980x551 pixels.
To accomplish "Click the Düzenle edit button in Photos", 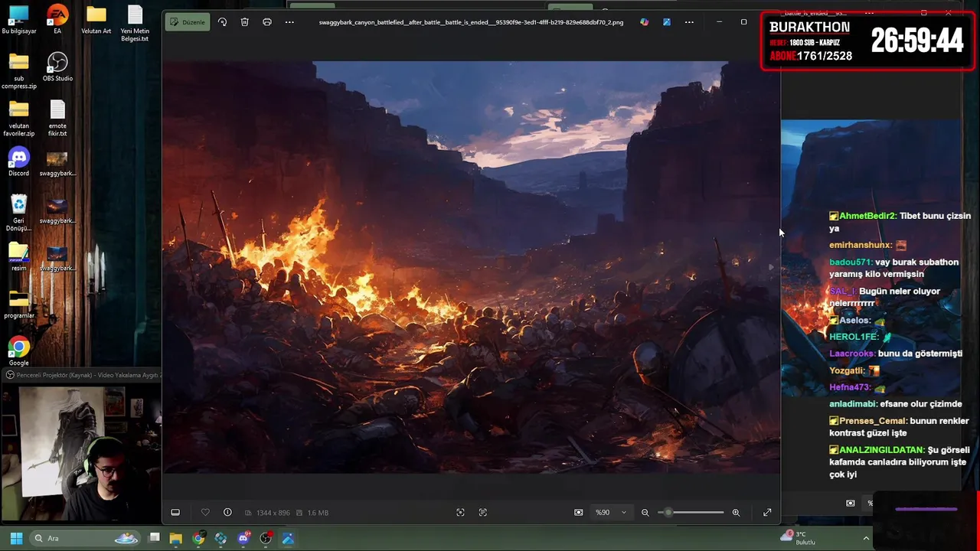I will (188, 22).
